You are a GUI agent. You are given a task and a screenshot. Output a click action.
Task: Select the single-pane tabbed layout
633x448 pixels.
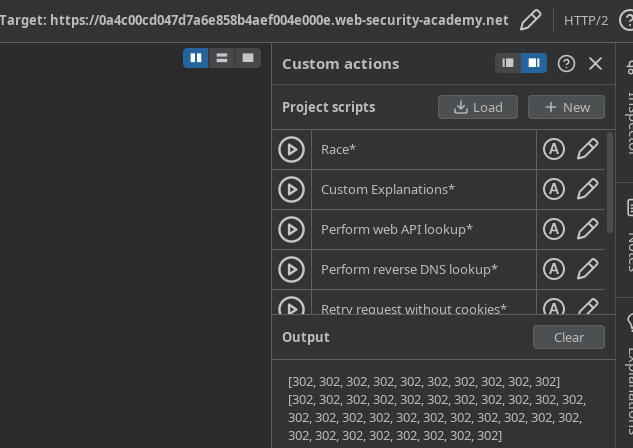[x=248, y=58]
